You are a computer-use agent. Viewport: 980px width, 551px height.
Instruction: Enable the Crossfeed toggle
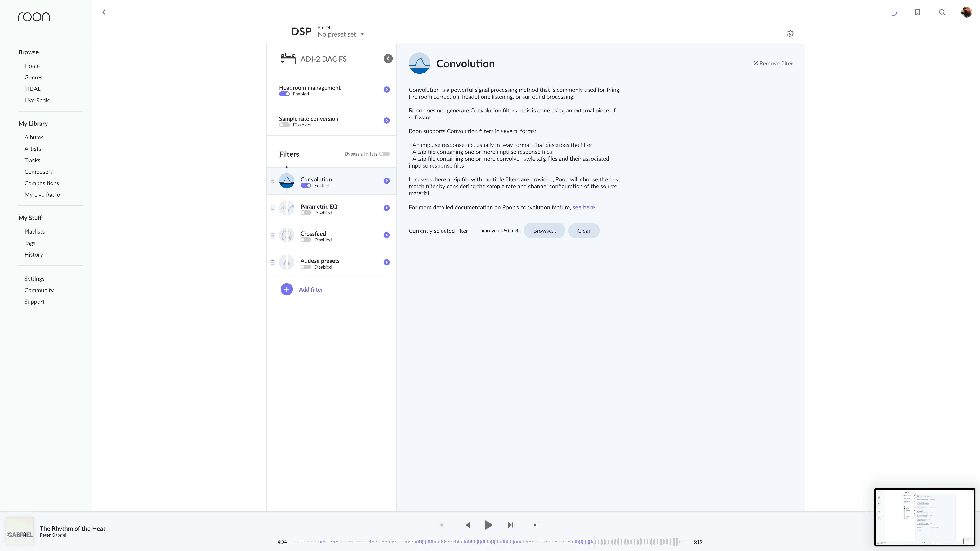[305, 240]
